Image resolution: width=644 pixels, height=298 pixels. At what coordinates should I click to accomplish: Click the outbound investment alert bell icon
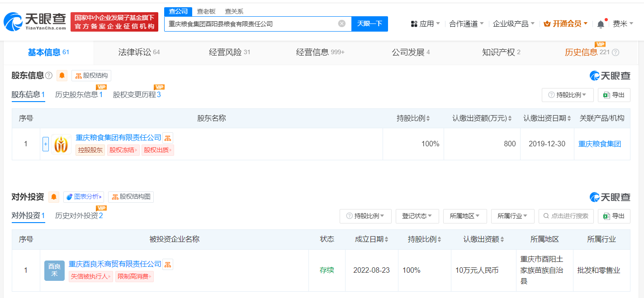coord(54,197)
